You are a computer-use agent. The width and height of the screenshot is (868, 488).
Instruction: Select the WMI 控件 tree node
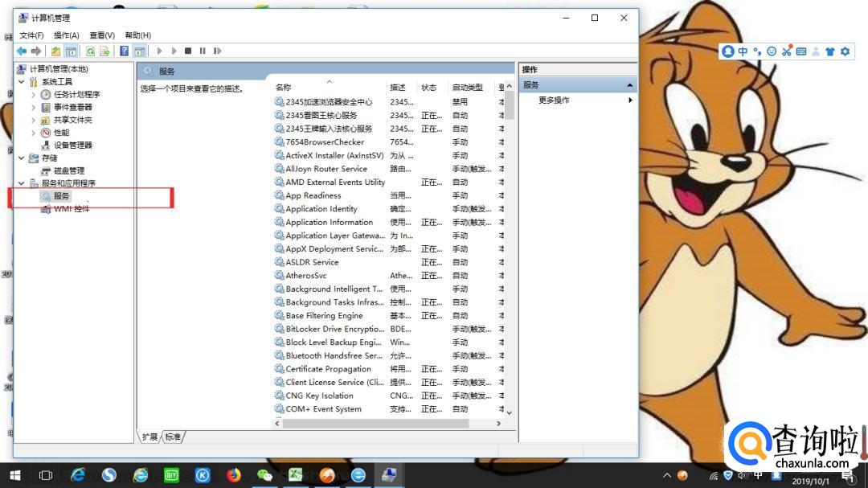coord(72,209)
